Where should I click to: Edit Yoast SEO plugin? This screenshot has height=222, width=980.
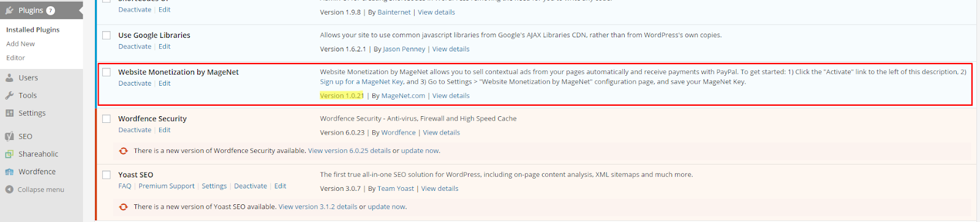(x=281, y=186)
